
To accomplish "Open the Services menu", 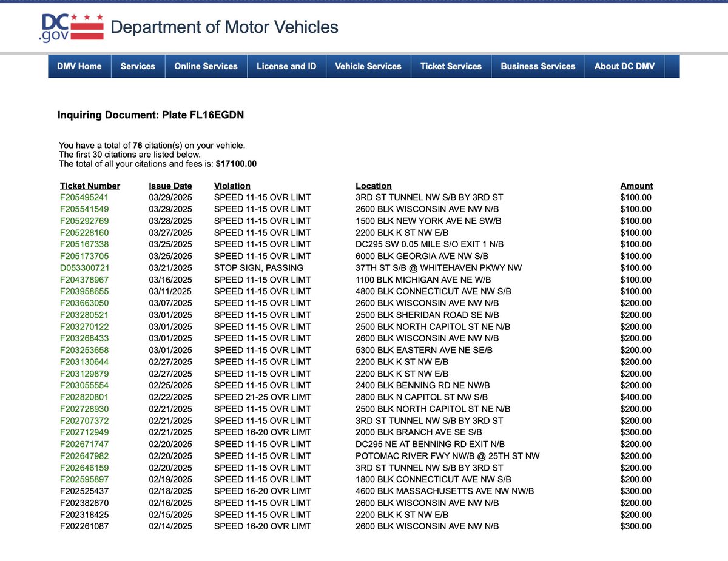I will 138,66.
